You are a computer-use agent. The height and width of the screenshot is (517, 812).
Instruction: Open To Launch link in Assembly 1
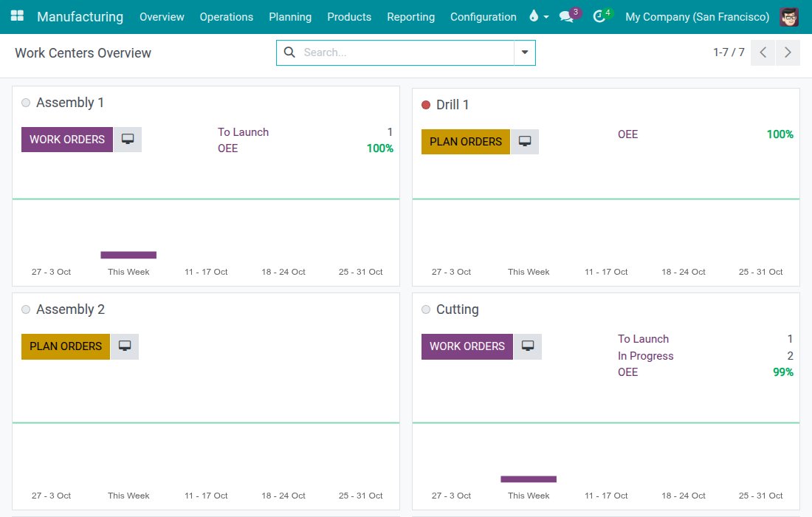244,132
